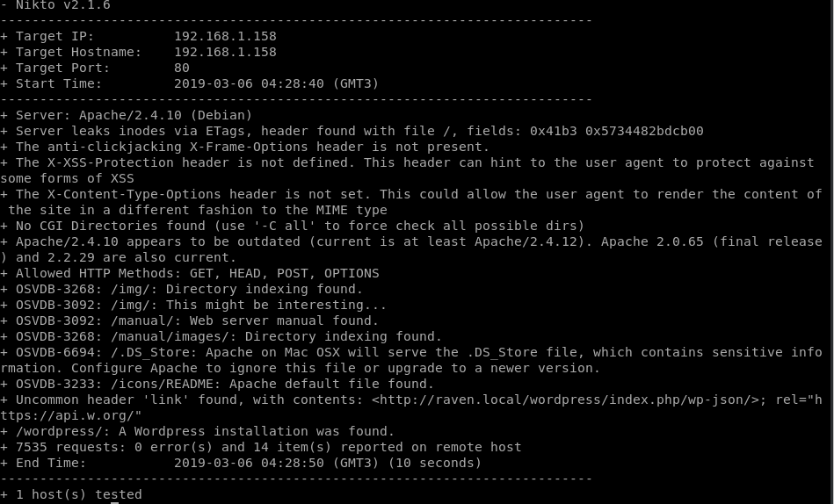The image size is (834, 504).
Task: Click the X-XSS-Protection header warning line
Action: 408,170
